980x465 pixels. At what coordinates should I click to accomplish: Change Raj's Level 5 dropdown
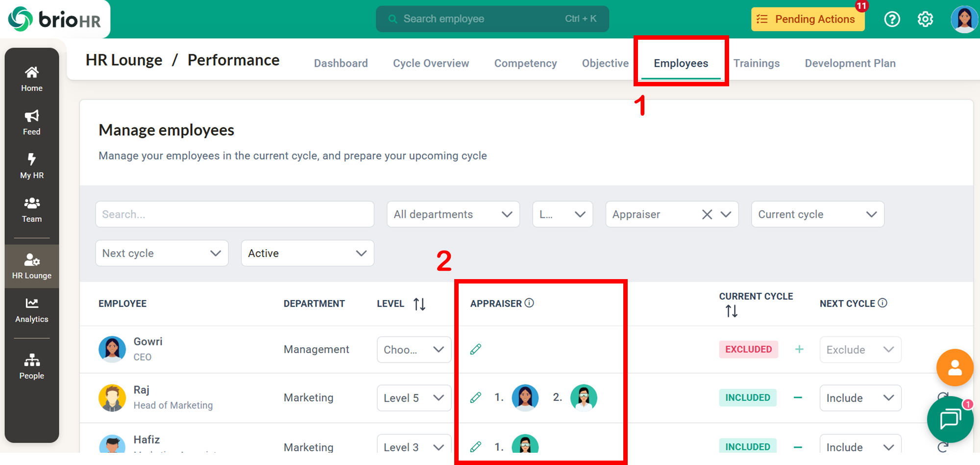point(414,398)
